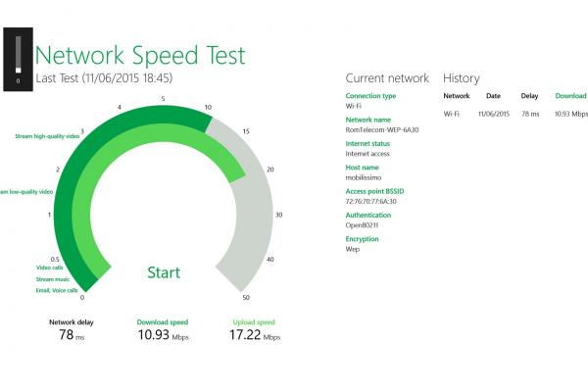Click the Stream high-quality video gauge label
The width and height of the screenshot is (588, 392).
click(x=47, y=136)
